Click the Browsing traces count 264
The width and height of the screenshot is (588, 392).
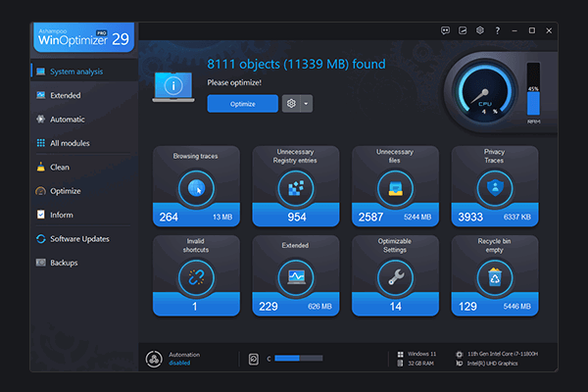click(x=169, y=217)
